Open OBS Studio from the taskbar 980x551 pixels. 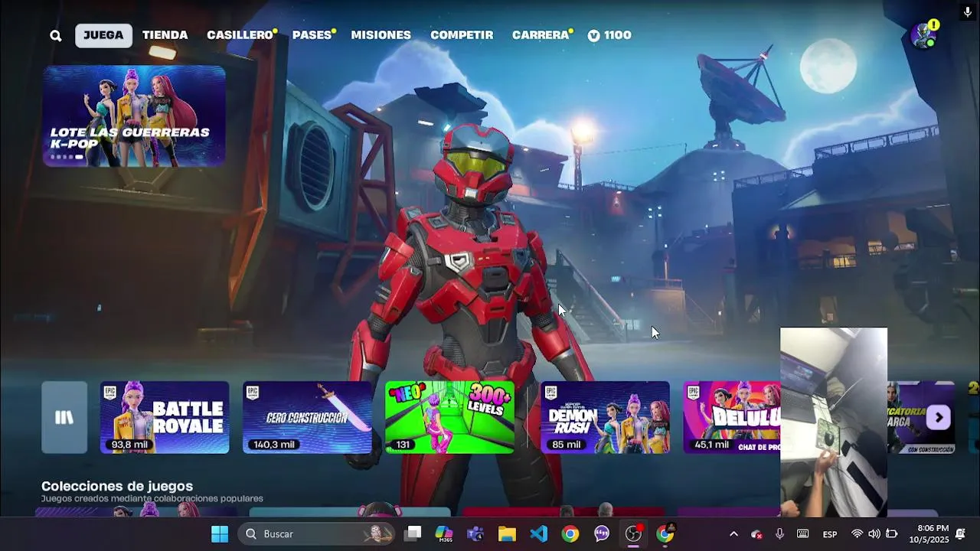[x=633, y=533]
